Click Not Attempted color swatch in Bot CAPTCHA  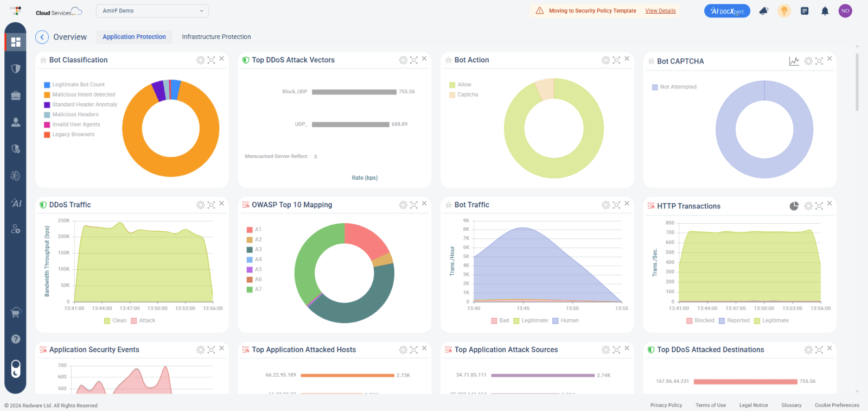tap(655, 87)
